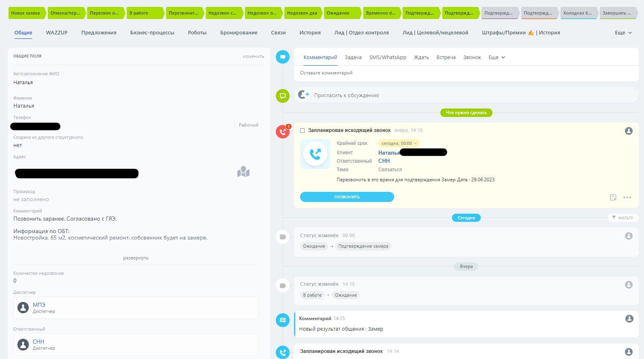Click the blue comment icon beside Комментарий 14:15
Image resolution: width=644 pixels, height=359 pixels.
pyautogui.click(x=283, y=320)
